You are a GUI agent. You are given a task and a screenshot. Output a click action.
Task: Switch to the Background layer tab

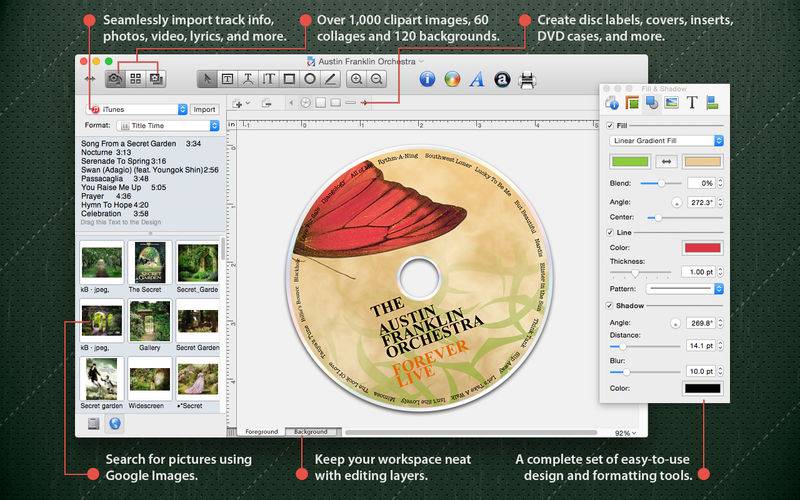(311, 432)
